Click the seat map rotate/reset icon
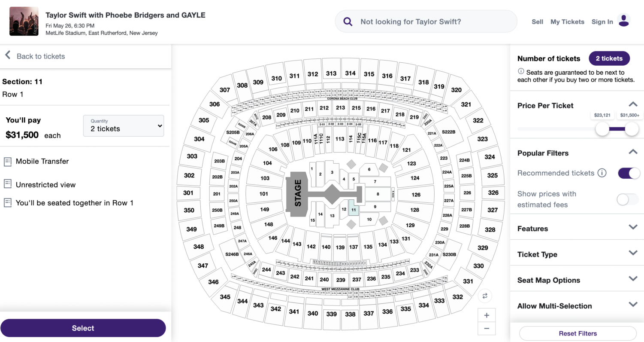 [x=485, y=296]
